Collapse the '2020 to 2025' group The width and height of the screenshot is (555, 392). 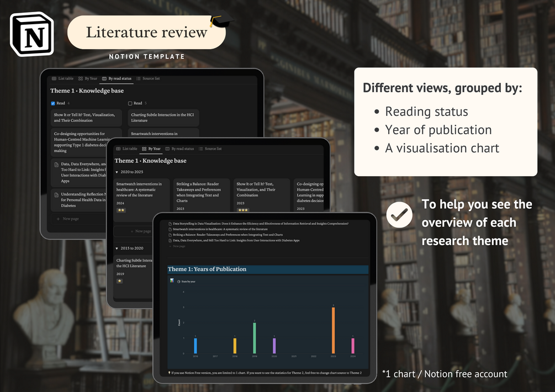(117, 172)
